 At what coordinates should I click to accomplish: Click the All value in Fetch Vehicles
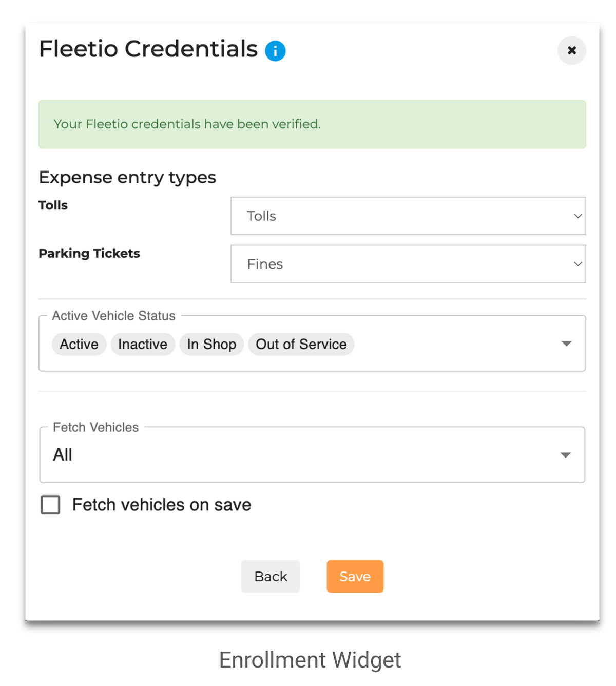click(x=63, y=455)
